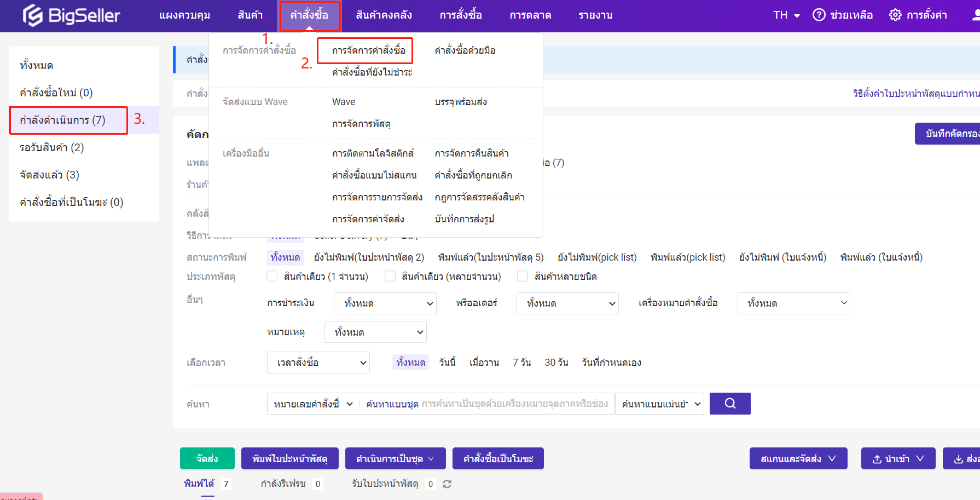980x500 pixels.
Task: Click the refresh icon beside รับใบปะหน้าพัสดุ
Action: click(x=447, y=484)
